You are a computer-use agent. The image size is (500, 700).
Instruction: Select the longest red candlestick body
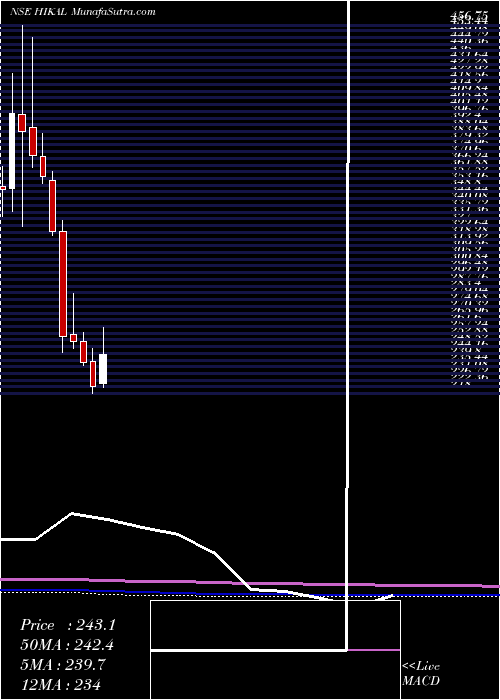tap(63, 284)
